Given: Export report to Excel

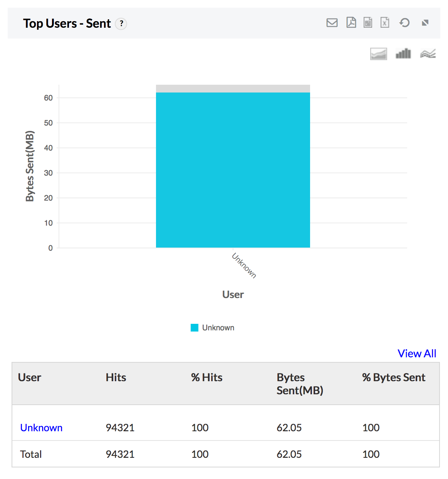Looking at the screenshot, I should [x=385, y=23].
